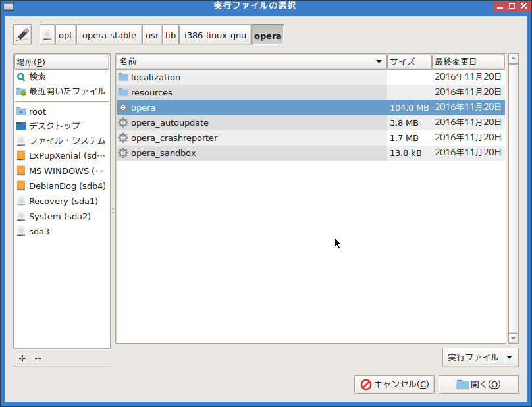Select the resources folder row
The image size is (532, 407).
pyautogui.click(x=311, y=92)
